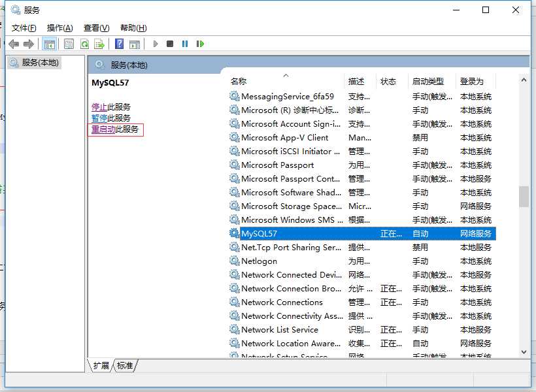Screen dimensions: 536x392
Task: Click the gear icon beside Network Connections
Action: [x=234, y=302]
